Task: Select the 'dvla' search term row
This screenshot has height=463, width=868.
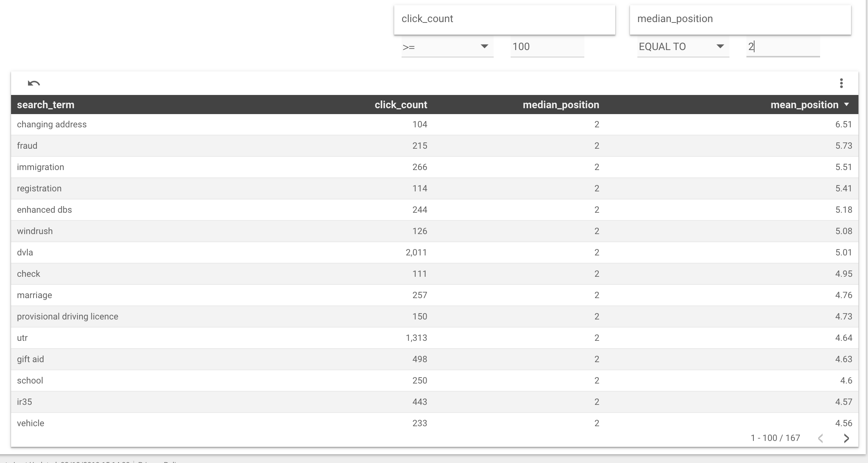Action: click(25, 252)
